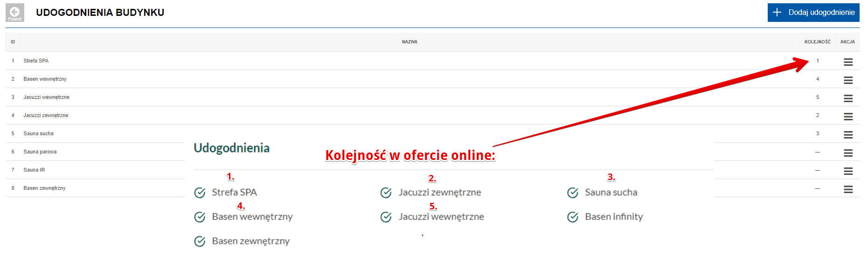
Task: Click the check icon beside Basen infinity amenity
Action: pos(573,217)
